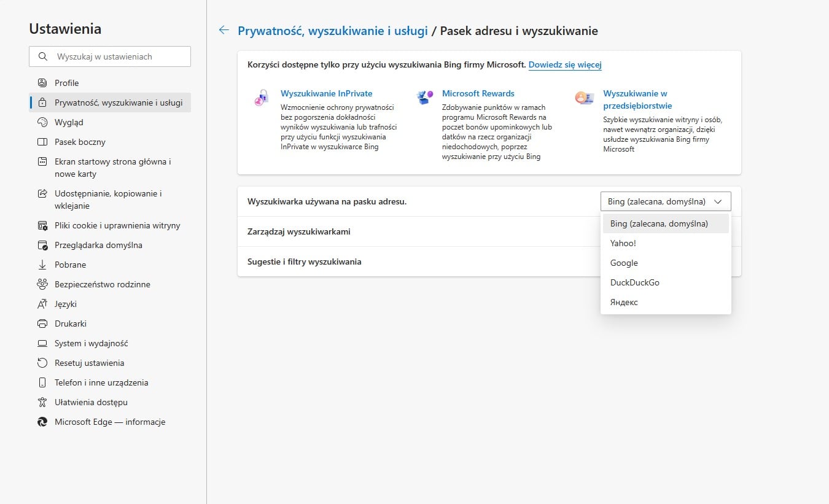
Task: Click the Pasek boczny sidebar icon
Action: click(42, 142)
